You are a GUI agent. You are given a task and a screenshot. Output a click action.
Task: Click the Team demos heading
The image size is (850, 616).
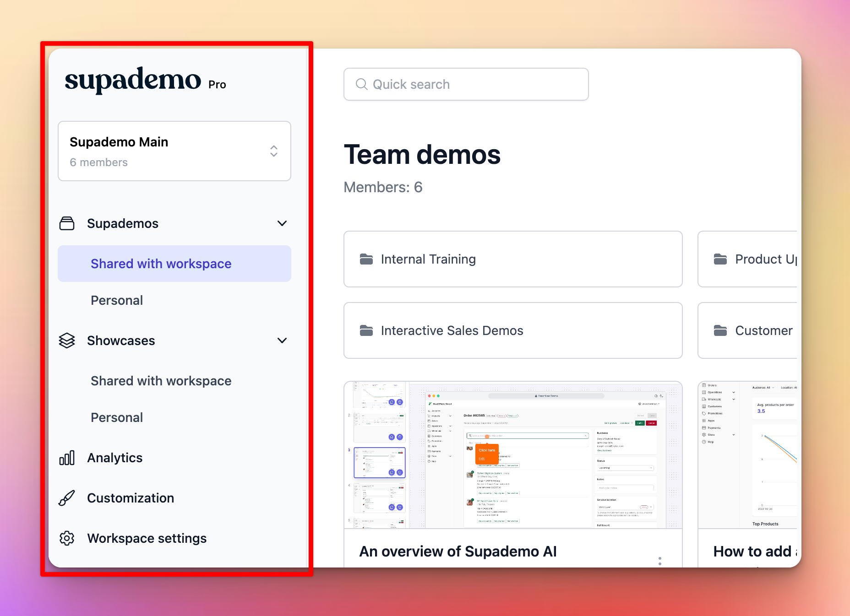pyautogui.click(x=422, y=155)
